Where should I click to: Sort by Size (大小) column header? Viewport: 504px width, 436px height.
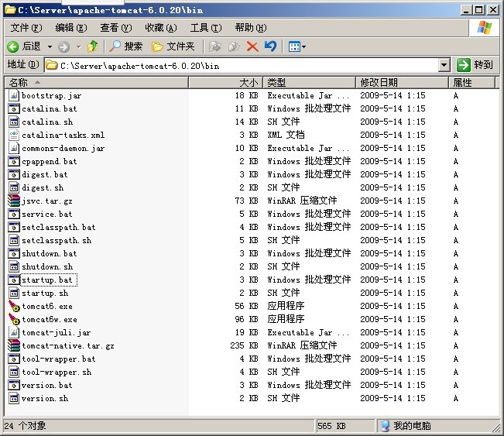pos(225,83)
